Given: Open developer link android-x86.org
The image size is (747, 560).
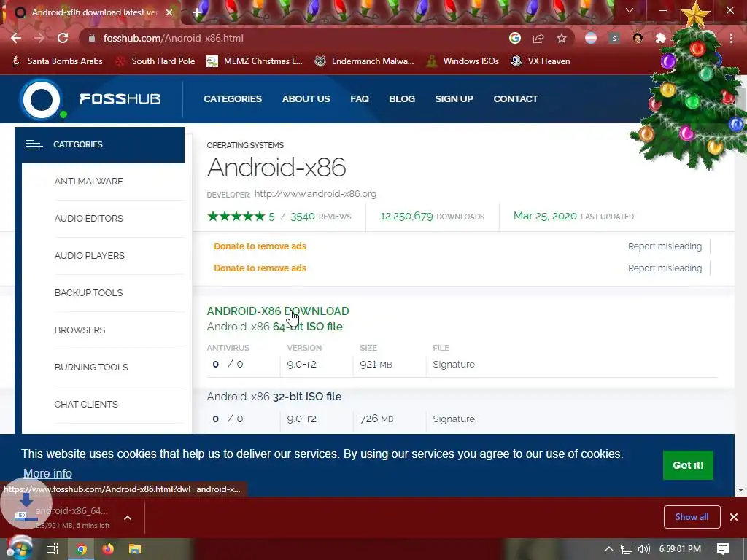Looking at the screenshot, I should (x=315, y=194).
